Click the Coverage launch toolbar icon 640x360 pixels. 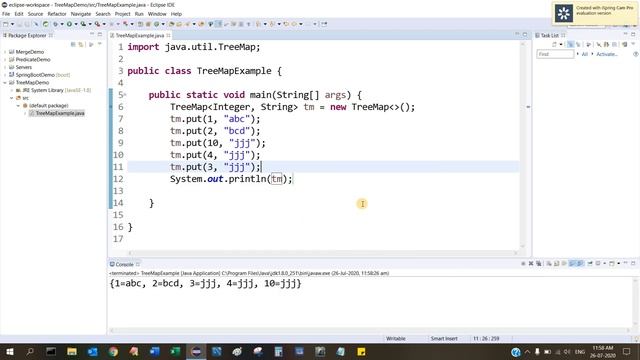(x=83, y=24)
